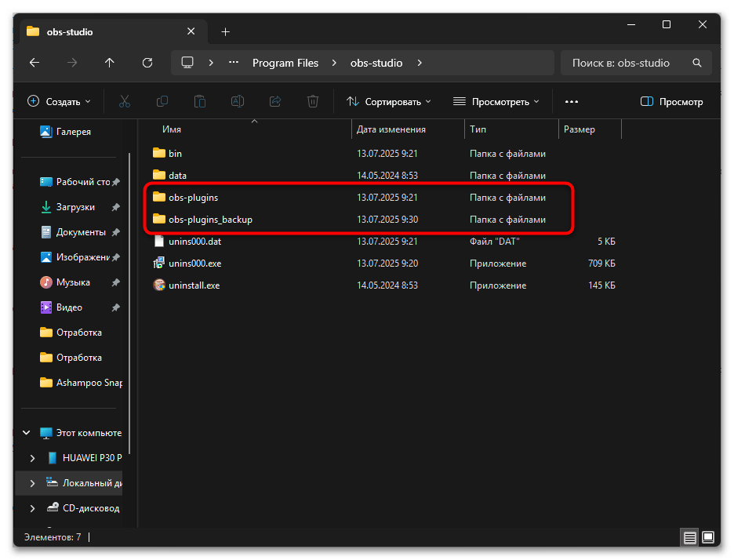Expand the HUAWEI P30 tree node
The height and width of the screenshot is (560, 734).
tap(32, 458)
